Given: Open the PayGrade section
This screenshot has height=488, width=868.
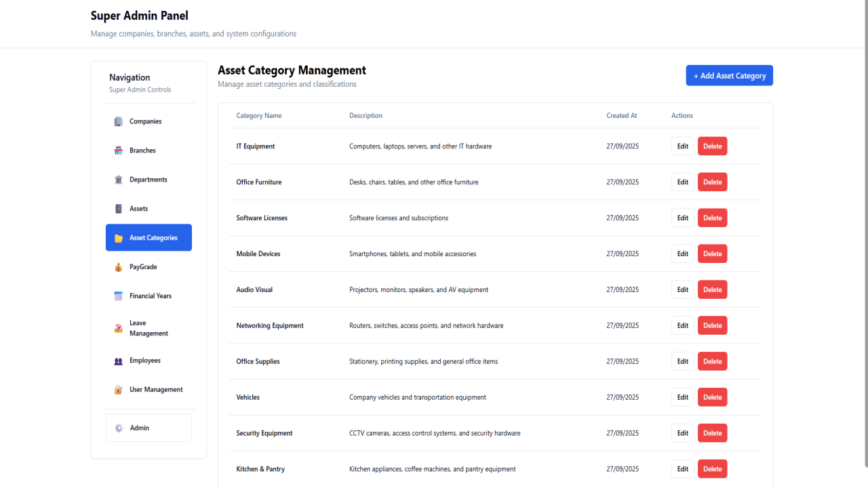Looking at the screenshot, I should click(149, 267).
